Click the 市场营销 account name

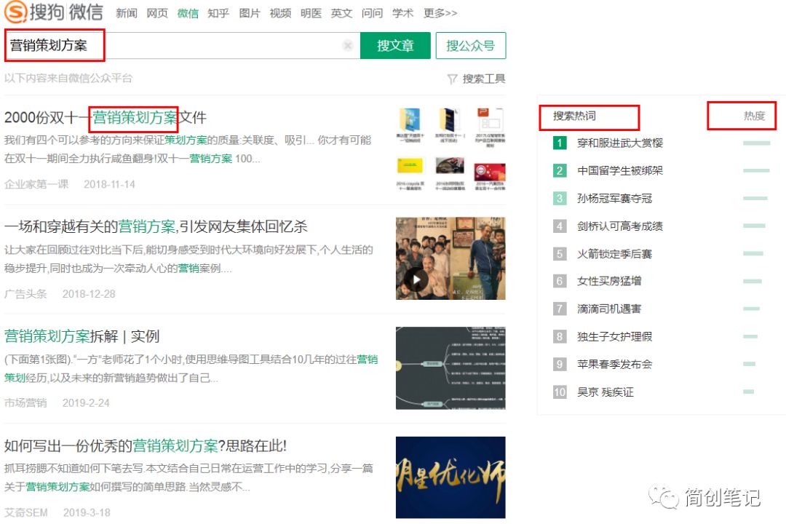tap(25, 403)
